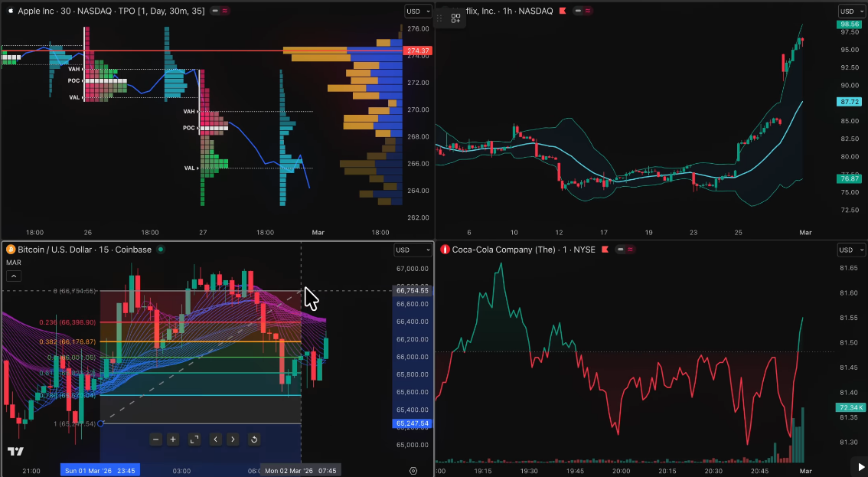868x477 pixels.
Task: Click the red flag icon next to Netflix title
Action: (563, 11)
